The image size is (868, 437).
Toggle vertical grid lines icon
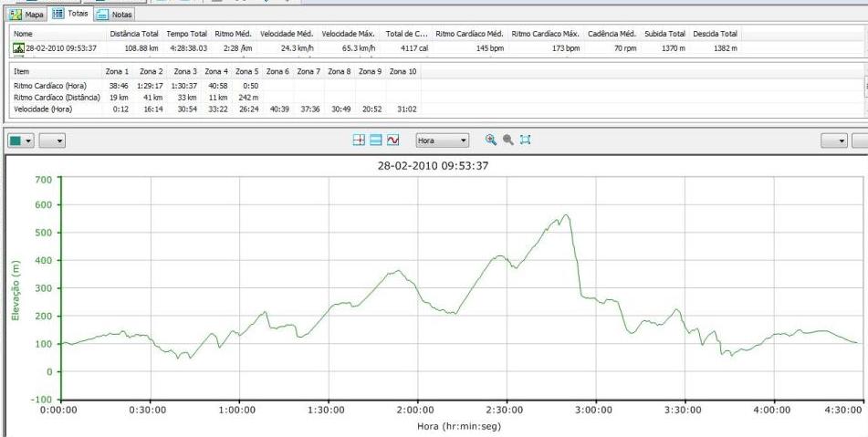(359, 140)
